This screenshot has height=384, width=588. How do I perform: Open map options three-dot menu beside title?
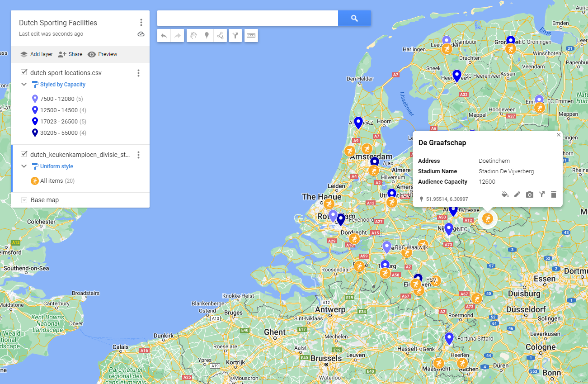tap(141, 23)
